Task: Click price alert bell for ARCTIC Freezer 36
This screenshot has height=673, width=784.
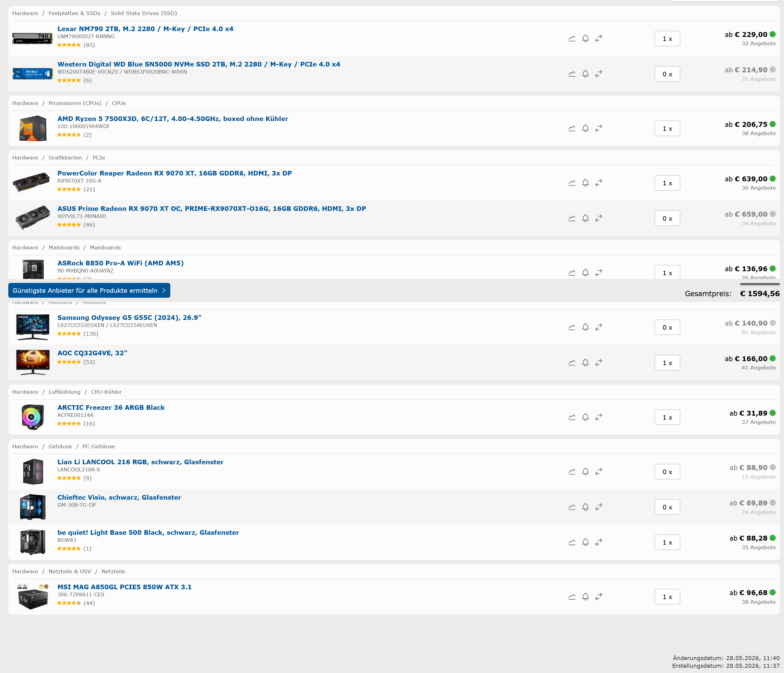Action: (585, 417)
